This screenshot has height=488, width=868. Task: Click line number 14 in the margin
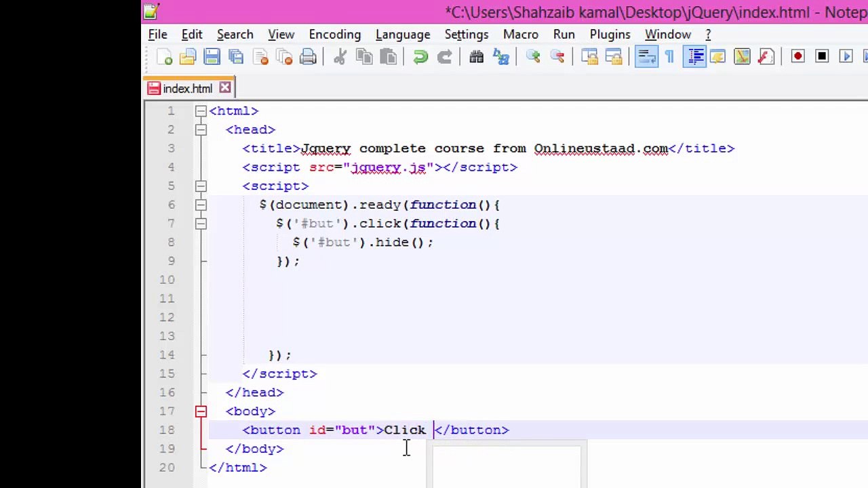[167, 354]
